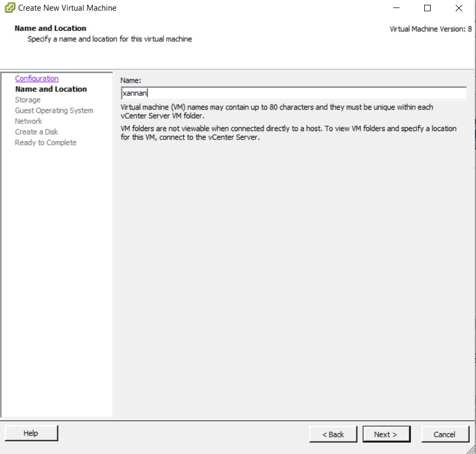
Task: Select the Ready to Complete step
Action: click(x=45, y=143)
